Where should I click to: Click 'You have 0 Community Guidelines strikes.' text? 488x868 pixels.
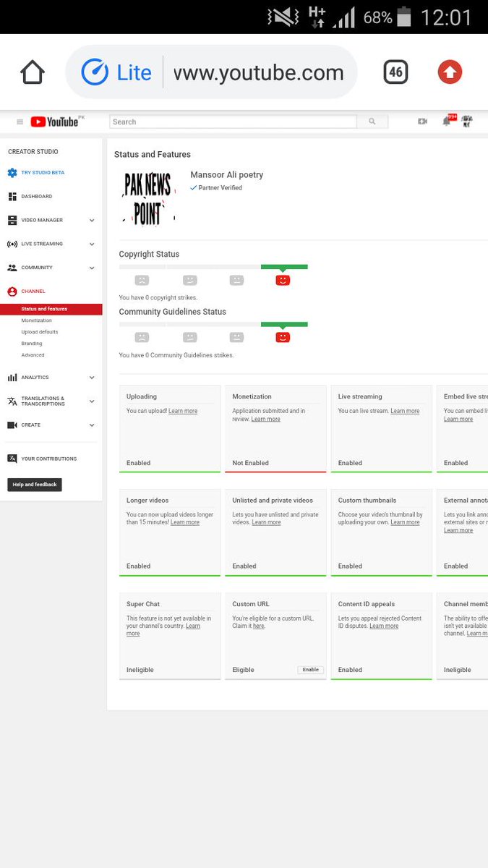coord(176,355)
